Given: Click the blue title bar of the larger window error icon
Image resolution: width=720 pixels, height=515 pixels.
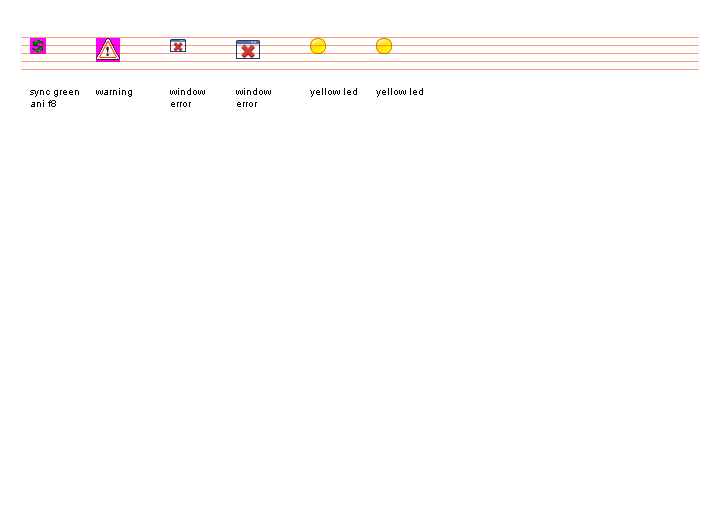Looking at the screenshot, I should coord(248,42).
